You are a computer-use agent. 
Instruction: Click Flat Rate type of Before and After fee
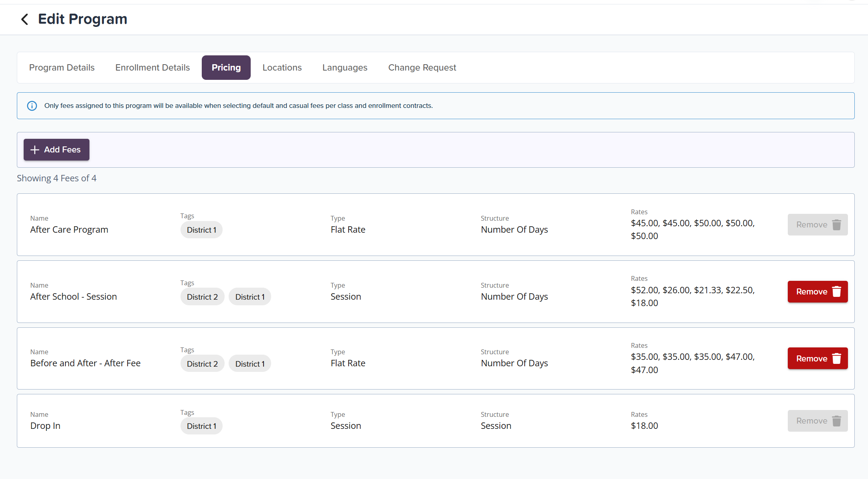pyautogui.click(x=348, y=363)
